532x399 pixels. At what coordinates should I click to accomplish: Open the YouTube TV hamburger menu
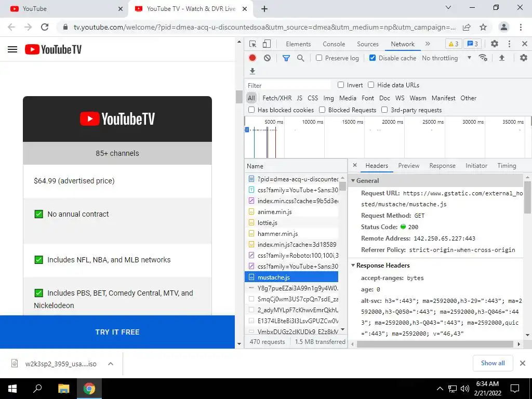(x=12, y=49)
